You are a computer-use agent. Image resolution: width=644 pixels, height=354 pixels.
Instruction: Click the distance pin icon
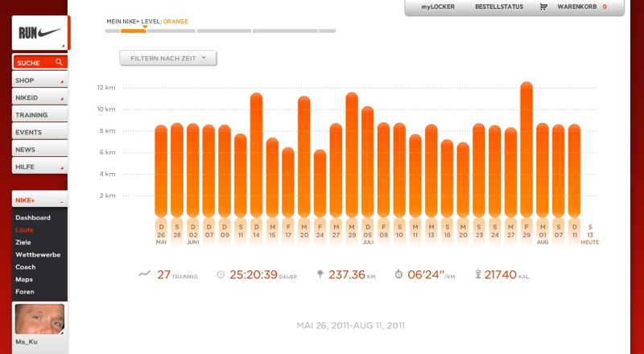(320, 274)
